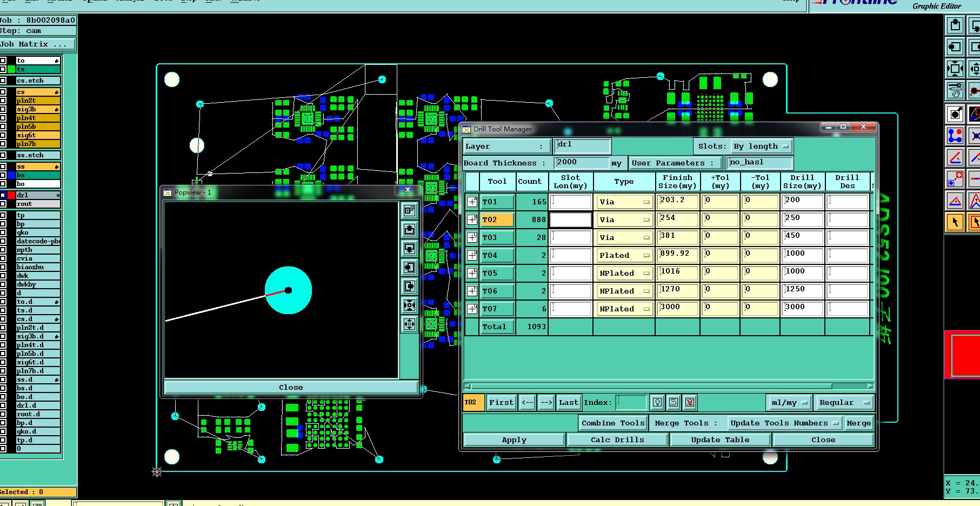This screenshot has width=980, height=506.
Task: Click the T02 Slot Len input field
Action: 571,220
